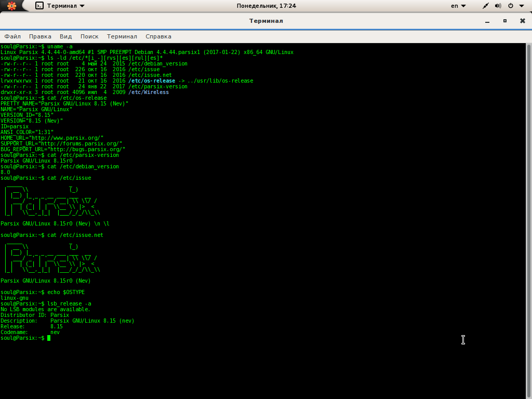
Task: Click the Distributor ID: Parsix line
Action: tap(35, 315)
